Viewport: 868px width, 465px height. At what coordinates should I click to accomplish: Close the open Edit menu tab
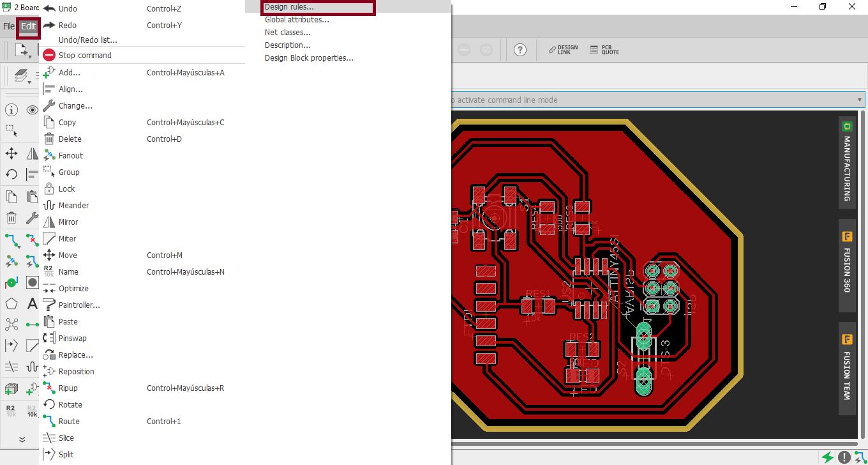[28, 27]
